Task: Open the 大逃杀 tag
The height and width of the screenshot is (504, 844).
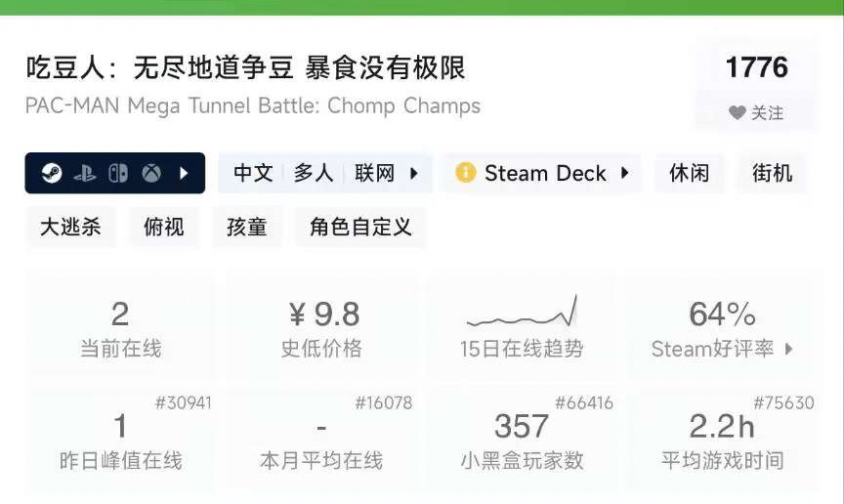Action: (x=70, y=228)
